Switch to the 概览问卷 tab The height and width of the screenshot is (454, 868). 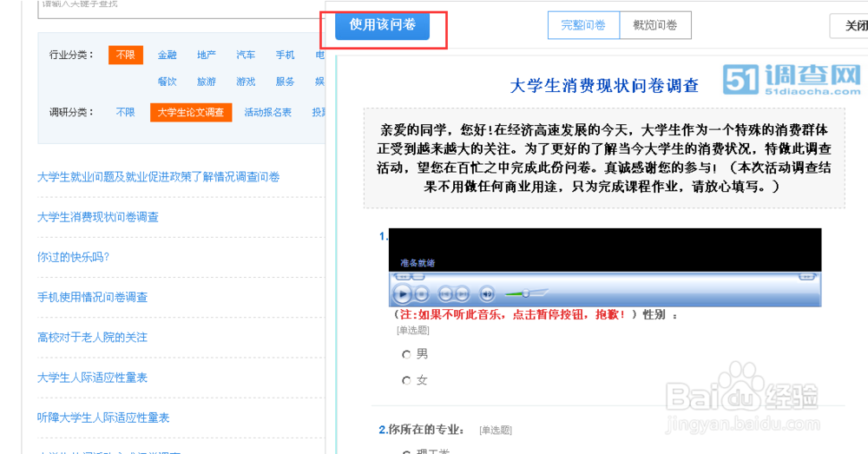point(655,25)
